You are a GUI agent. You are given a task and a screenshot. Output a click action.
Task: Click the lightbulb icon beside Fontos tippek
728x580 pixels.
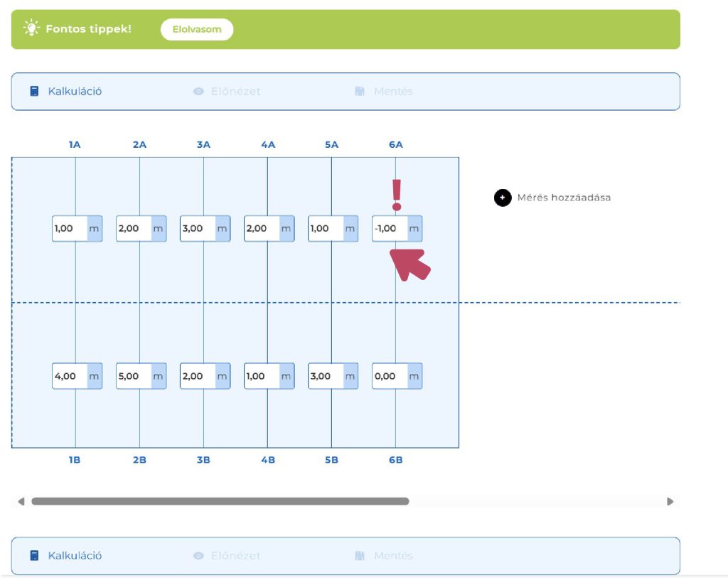click(x=32, y=28)
